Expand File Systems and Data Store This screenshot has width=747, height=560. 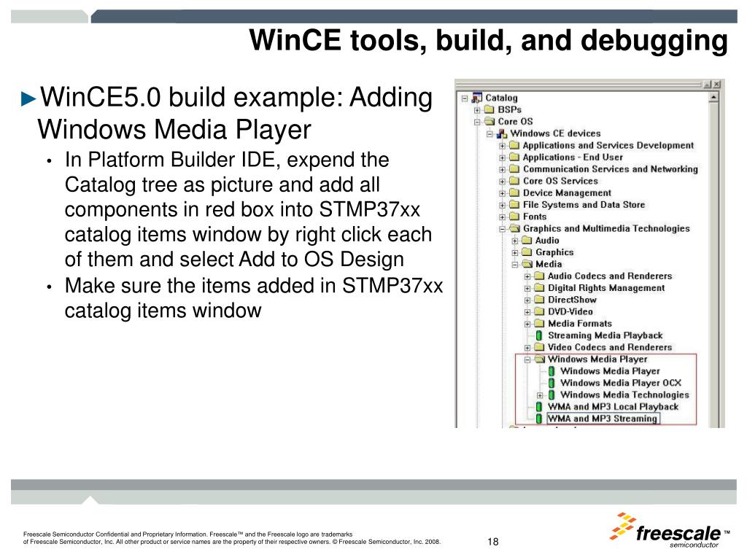coord(502,205)
